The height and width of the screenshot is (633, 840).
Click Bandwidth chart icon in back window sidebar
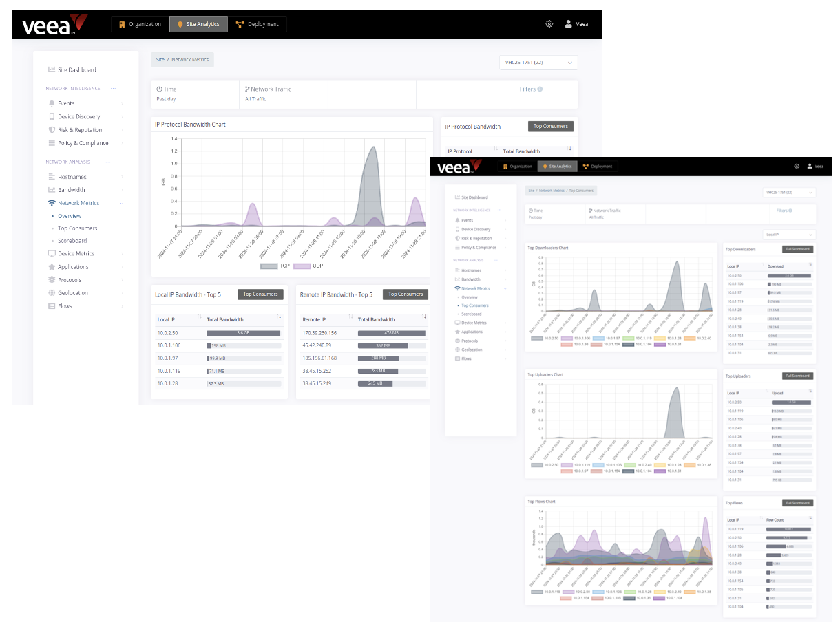coord(52,190)
